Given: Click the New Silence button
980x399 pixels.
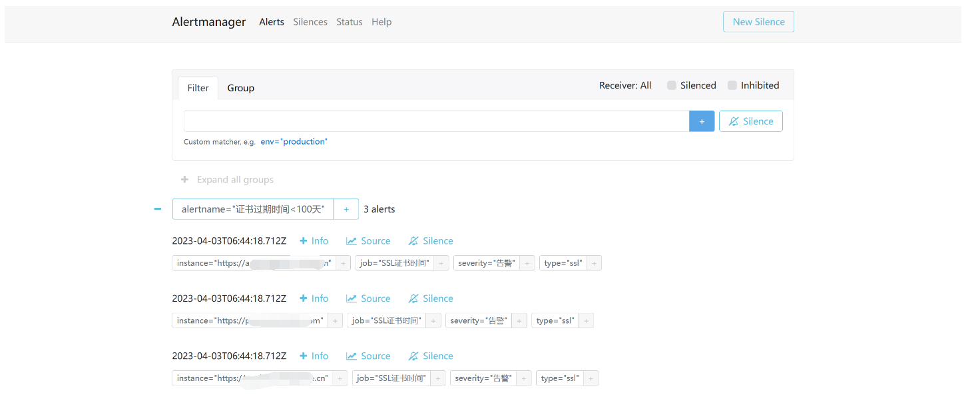Looking at the screenshot, I should (758, 21).
